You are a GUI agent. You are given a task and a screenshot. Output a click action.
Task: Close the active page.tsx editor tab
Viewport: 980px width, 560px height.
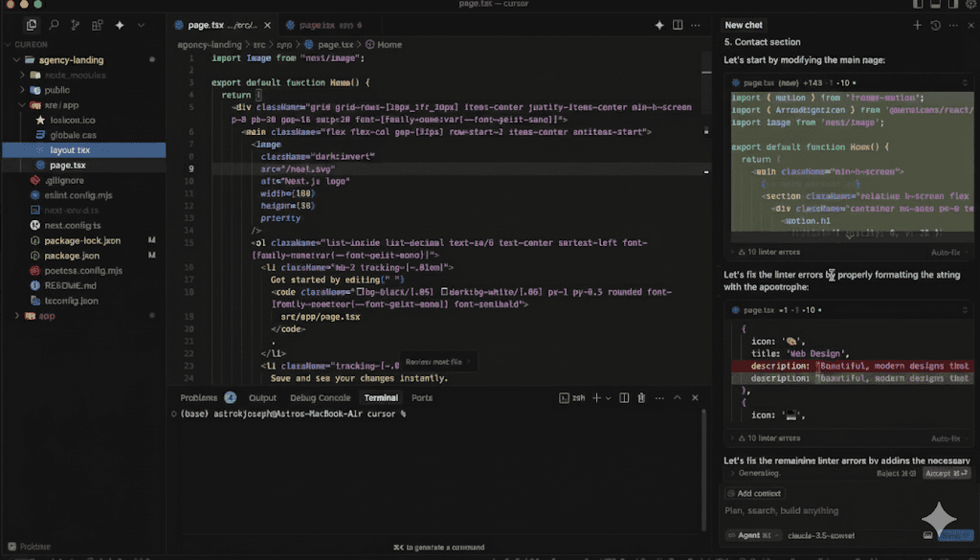pyautogui.click(x=268, y=25)
